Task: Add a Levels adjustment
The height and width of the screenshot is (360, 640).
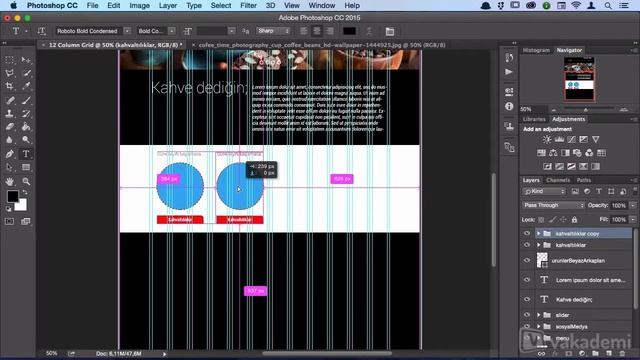Action: point(559,140)
